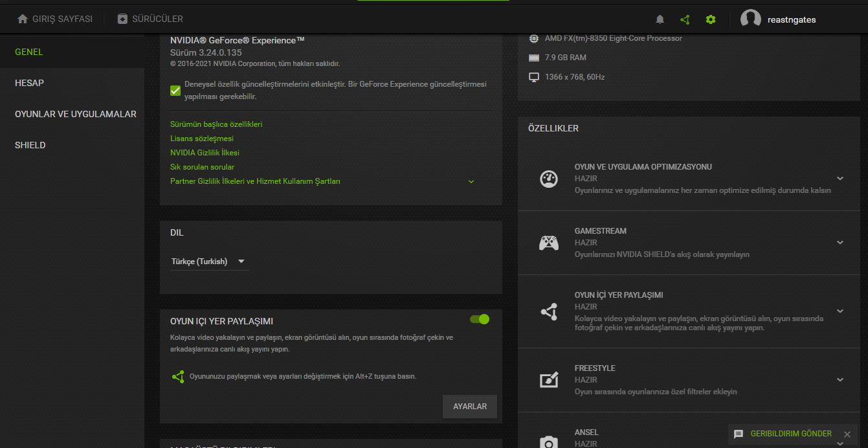Expand the Ansel feature chevron
Viewport: 868px width, 448px height.
tap(840, 443)
